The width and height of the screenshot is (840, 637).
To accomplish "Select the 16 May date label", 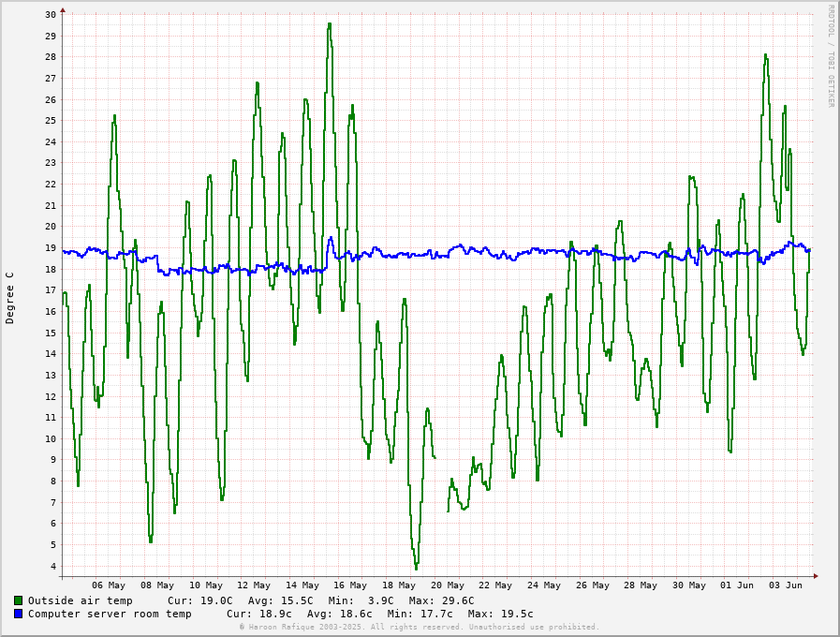I will coord(350,585).
